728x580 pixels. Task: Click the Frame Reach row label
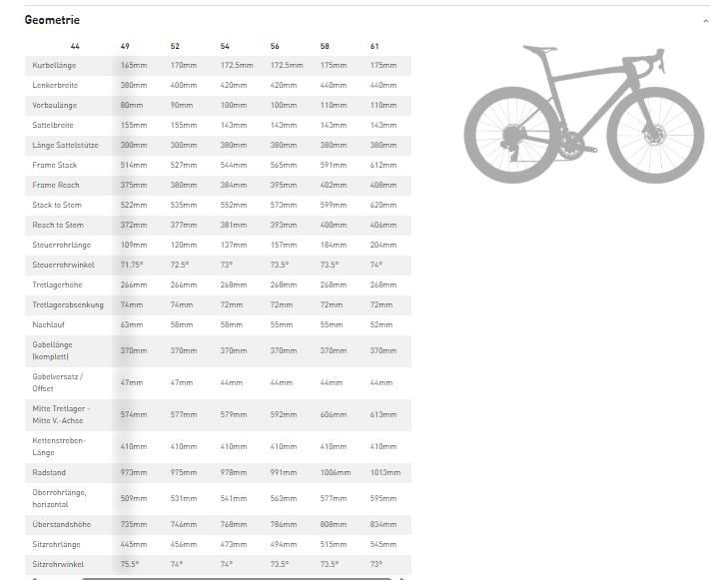54,185
